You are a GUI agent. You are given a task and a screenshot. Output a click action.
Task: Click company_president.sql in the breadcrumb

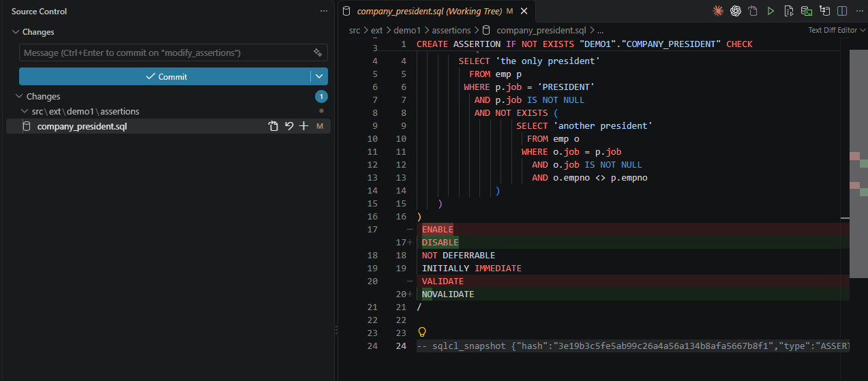pos(541,30)
